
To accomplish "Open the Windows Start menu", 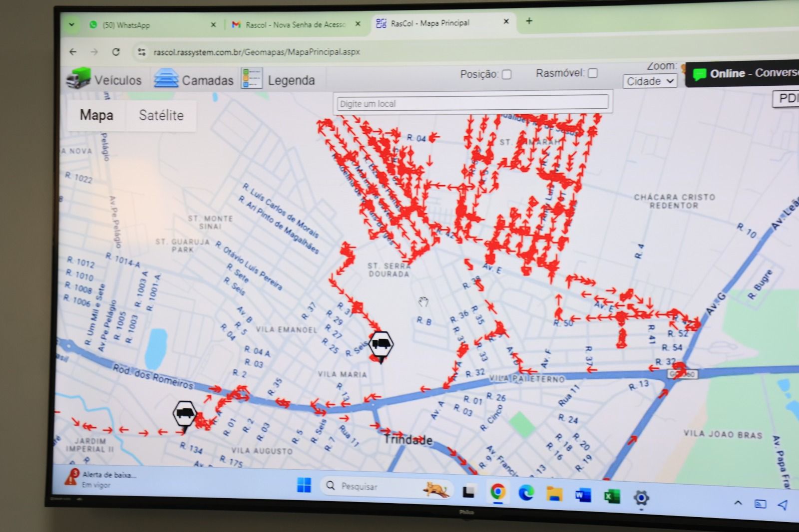I will 304,485.
